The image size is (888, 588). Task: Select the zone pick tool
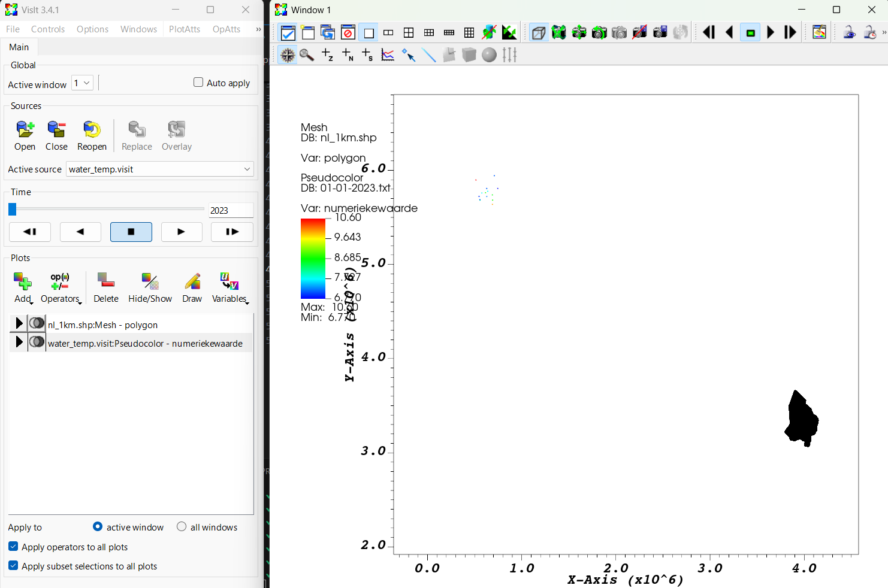pyautogui.click(x=328, y=55)
